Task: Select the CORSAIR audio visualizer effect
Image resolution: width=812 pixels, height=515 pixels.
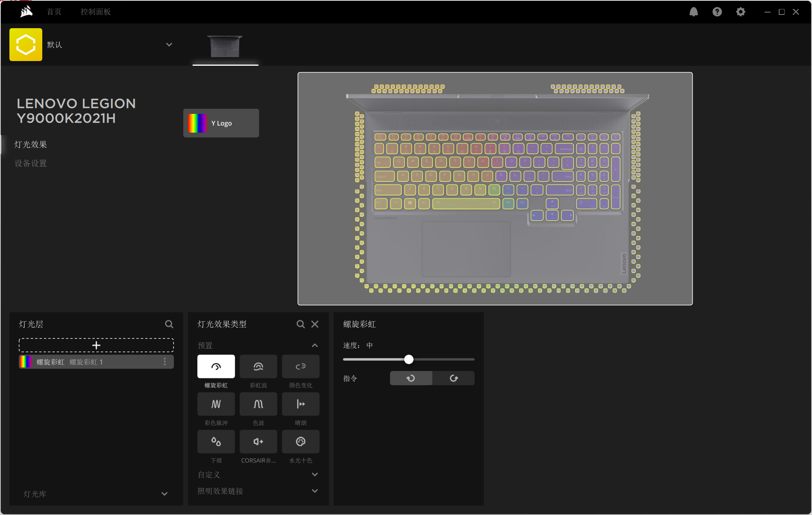Action: (x=258, y=442)
